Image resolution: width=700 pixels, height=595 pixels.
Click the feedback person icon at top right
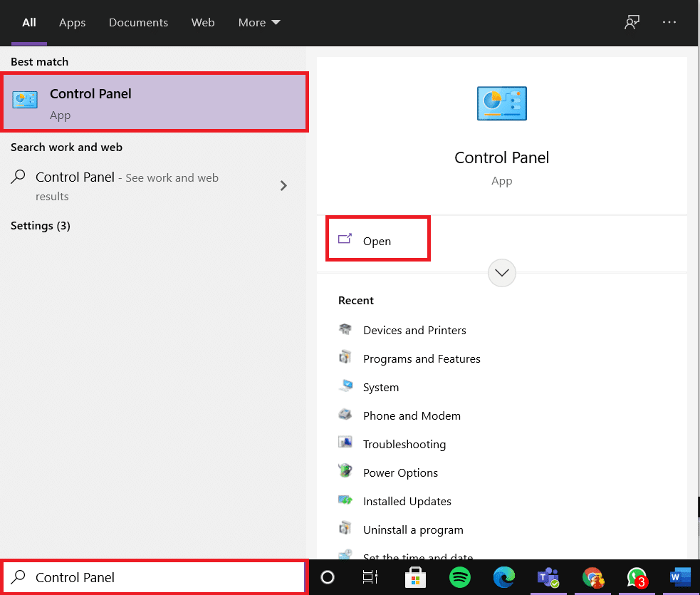tap(632, 22)
